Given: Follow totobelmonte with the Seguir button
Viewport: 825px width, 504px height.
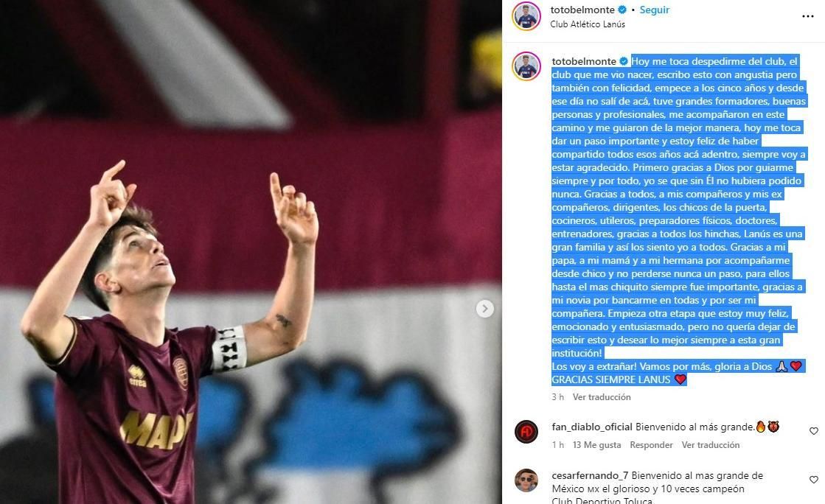Looking at the screenshot, I should (x=654, y=10).
